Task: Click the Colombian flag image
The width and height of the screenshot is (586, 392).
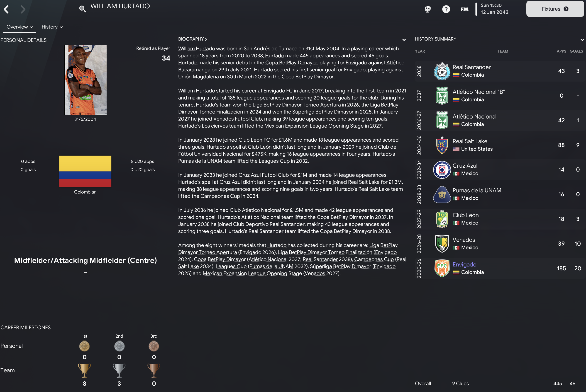Action: point(85,172)
